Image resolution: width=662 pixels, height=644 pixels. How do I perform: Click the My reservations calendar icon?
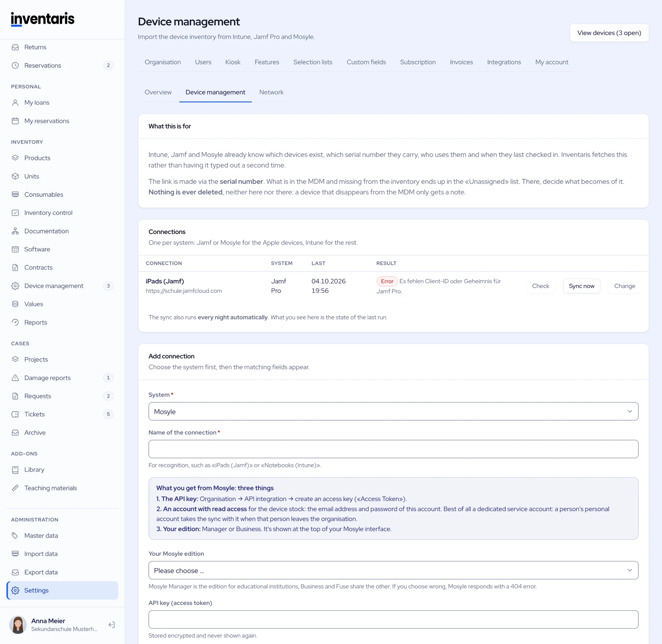[x=15, y=121]
